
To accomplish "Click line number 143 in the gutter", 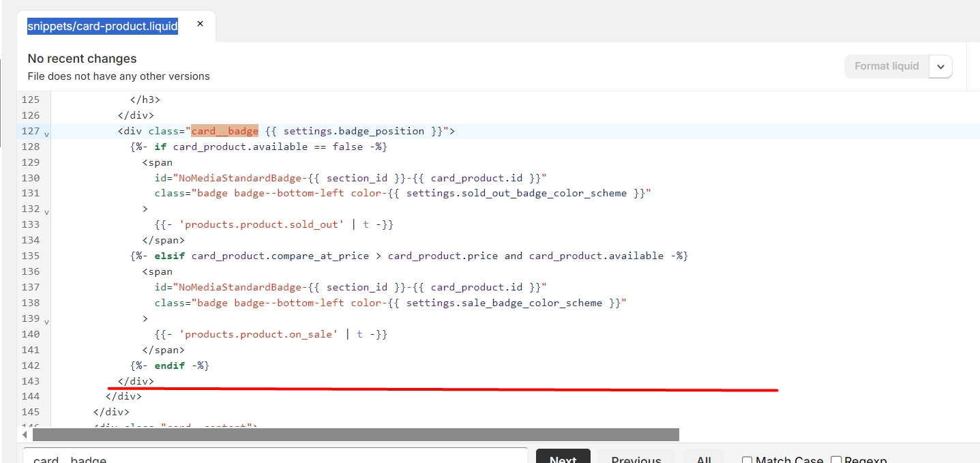I will coord(31,381).
